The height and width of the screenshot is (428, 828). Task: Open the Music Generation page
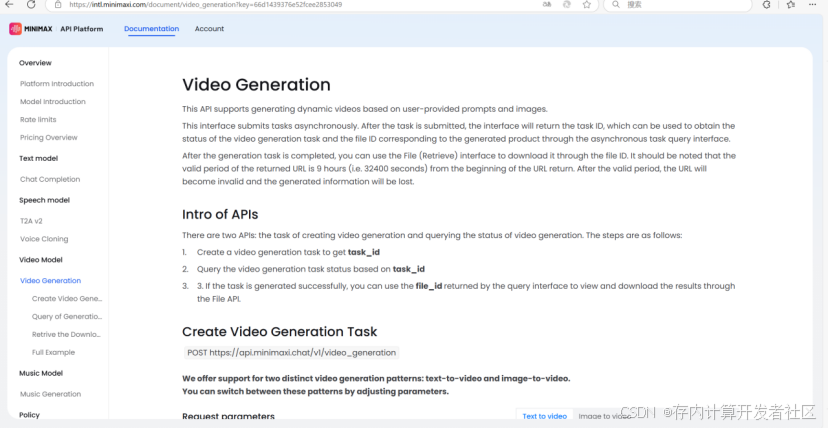(x=51, y=394)
